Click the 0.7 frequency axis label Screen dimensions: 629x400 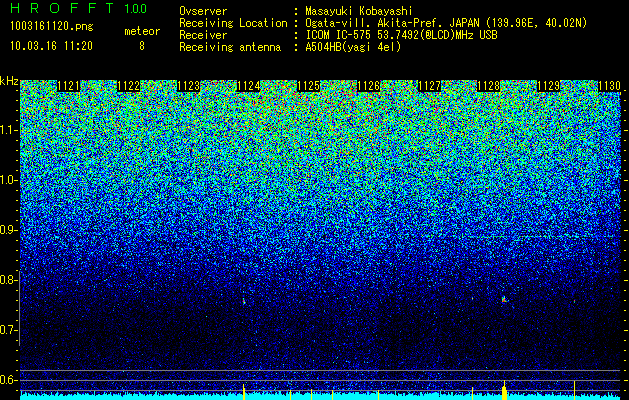tap(7, 330)
